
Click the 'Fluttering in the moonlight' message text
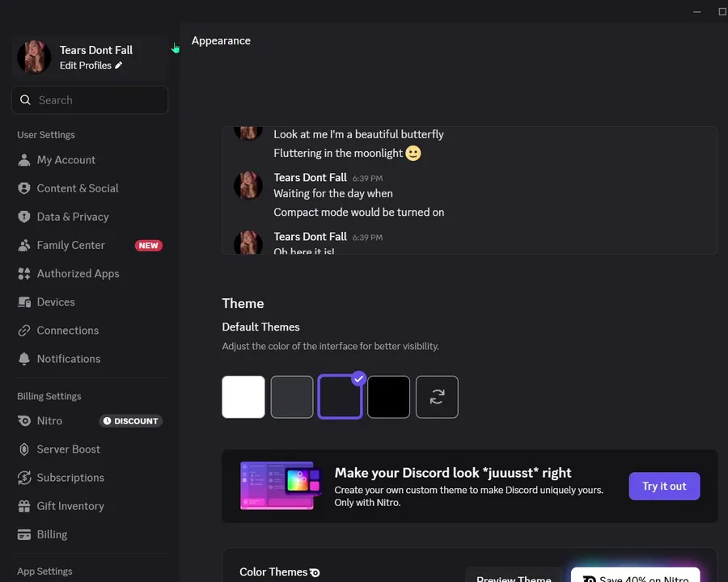338,153
